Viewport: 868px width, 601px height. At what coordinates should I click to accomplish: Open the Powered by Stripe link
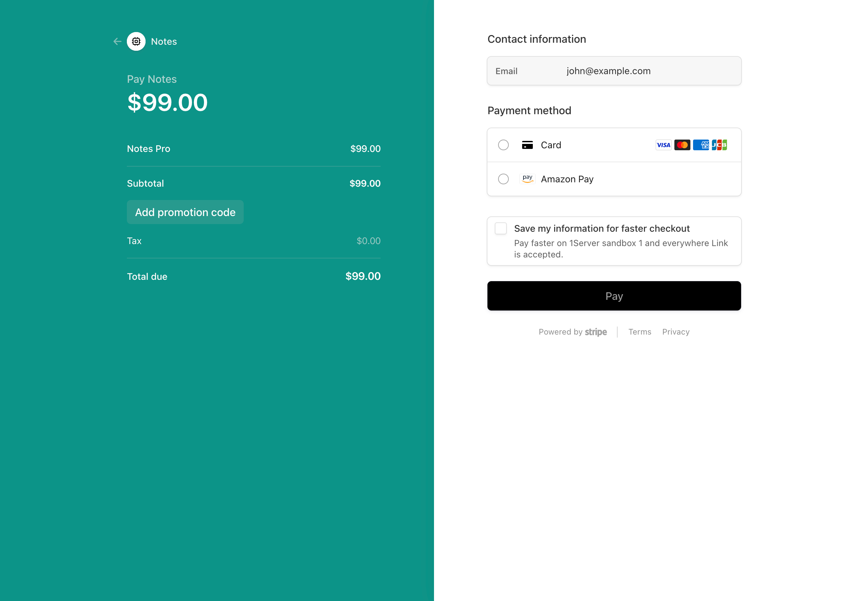[x=573, y=332]
